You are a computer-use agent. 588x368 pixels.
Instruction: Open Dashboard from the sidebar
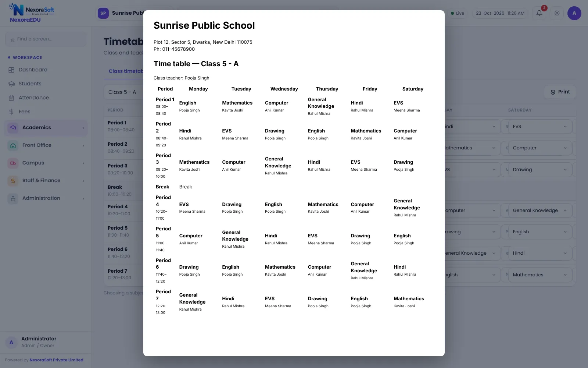coord(46,70)
